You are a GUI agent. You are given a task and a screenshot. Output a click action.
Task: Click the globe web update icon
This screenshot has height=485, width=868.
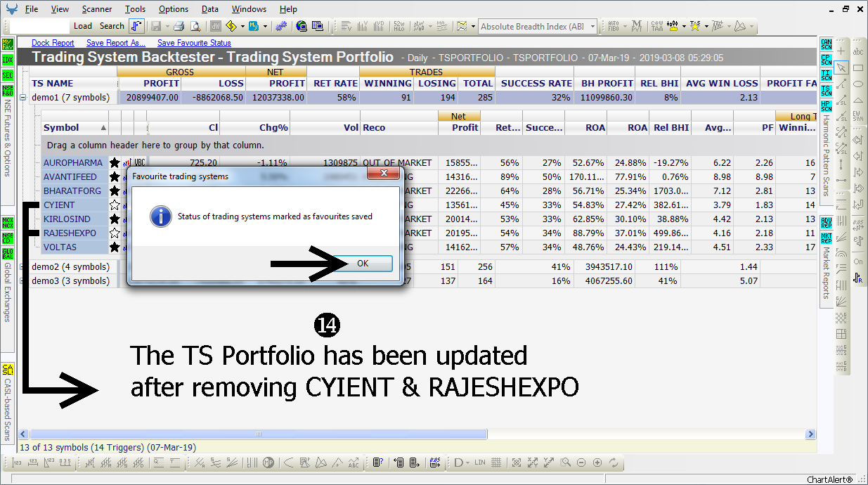coord(302,26)
